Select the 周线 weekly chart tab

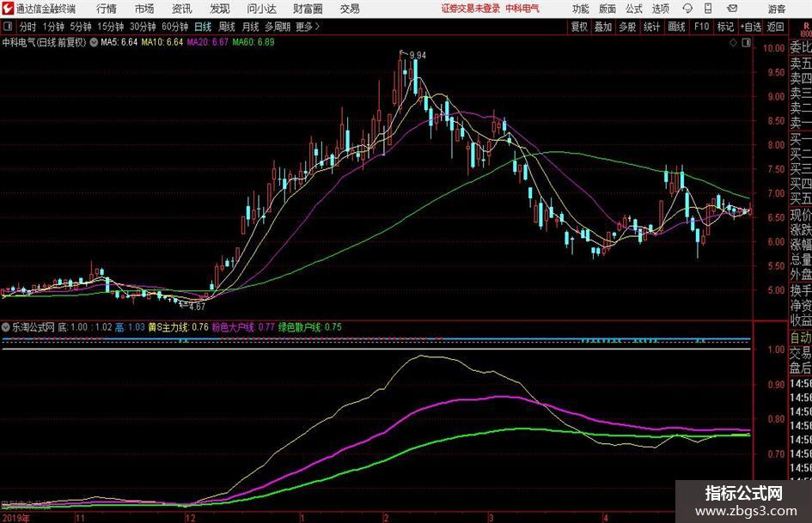coord(227,27)
